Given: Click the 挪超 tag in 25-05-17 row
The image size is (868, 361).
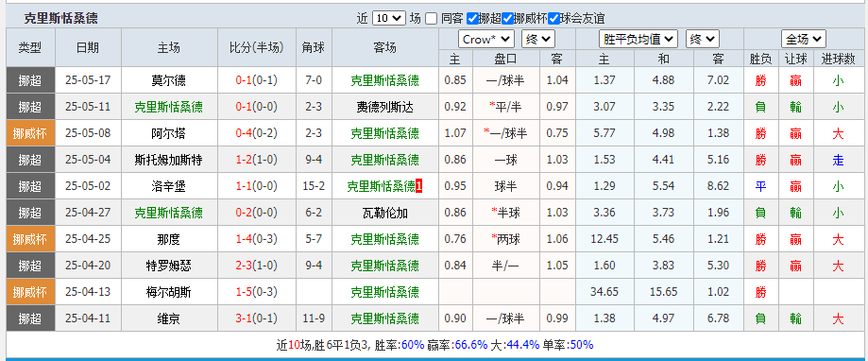Looking at the screenshot, I should [30, 81].
